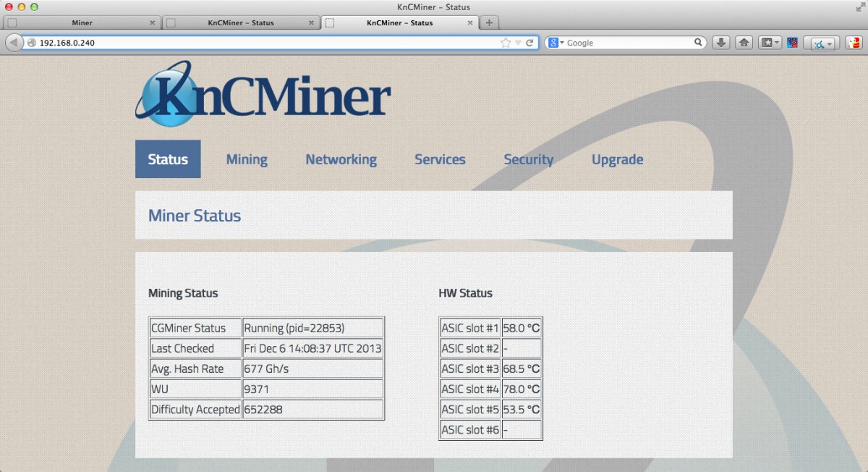Click the Miner Status heading
868x472 pixels.
pos(195,215)
